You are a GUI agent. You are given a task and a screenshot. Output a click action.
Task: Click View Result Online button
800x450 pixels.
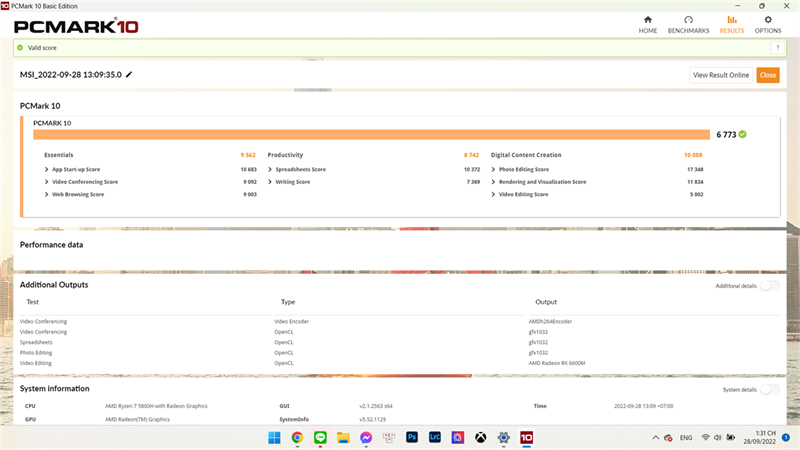[x=721, y=75]
